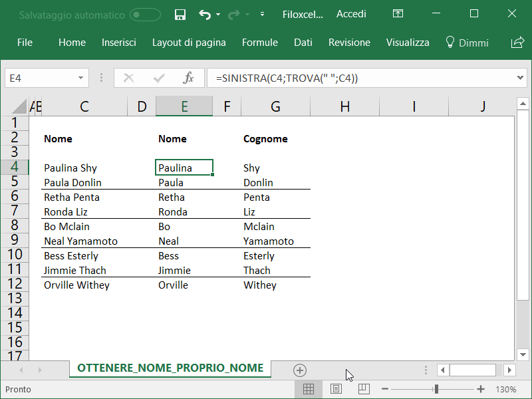Click the Cognome header cell
Screen dimensions: 532x399
275,138
